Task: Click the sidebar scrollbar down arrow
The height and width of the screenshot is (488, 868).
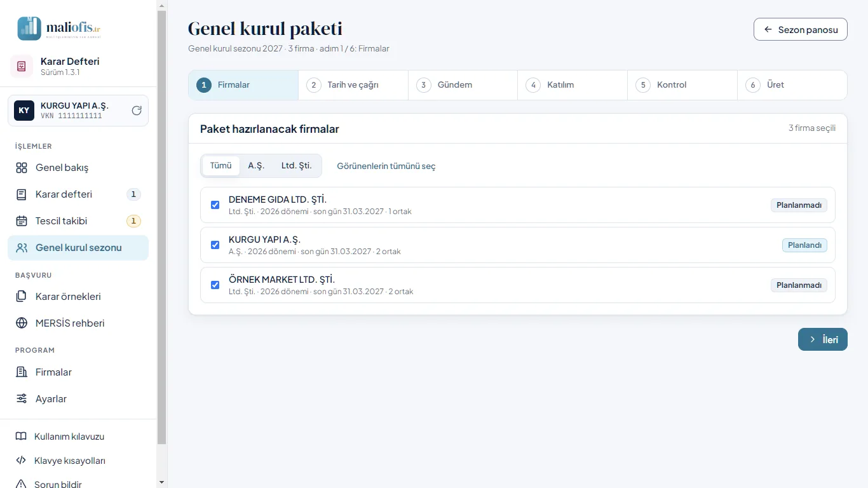Action: click(x=162, y=482)
